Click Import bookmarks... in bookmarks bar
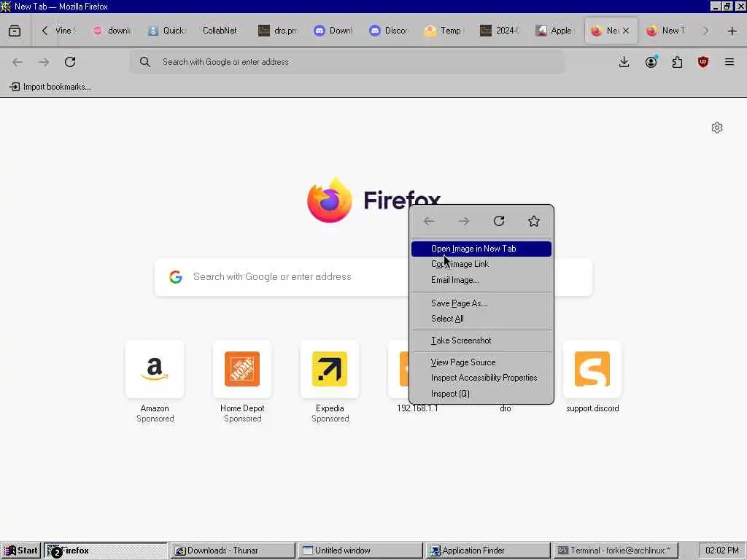The height and width of the screenshot is (560, 747). 50,87
